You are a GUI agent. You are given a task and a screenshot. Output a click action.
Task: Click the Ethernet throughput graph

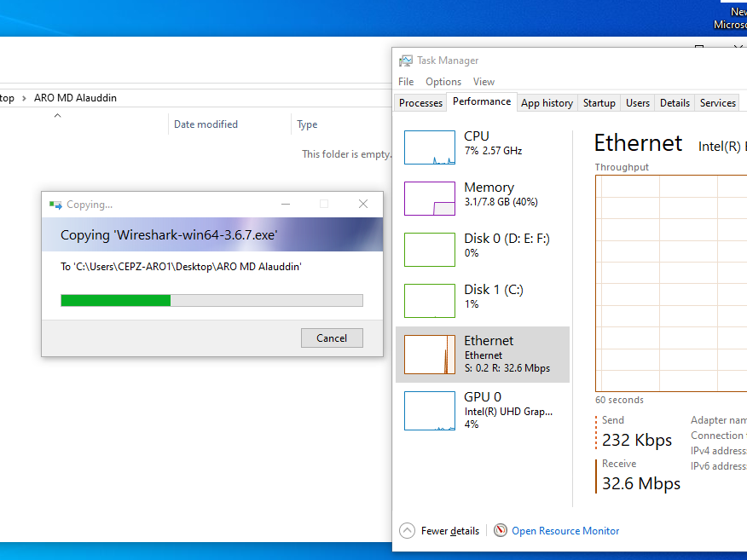point(671,283)
